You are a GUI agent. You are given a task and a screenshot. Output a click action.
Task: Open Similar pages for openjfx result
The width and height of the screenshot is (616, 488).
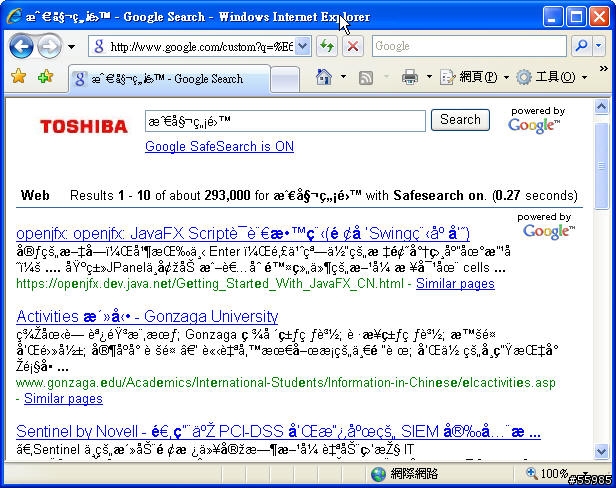[x=455, y=283]
